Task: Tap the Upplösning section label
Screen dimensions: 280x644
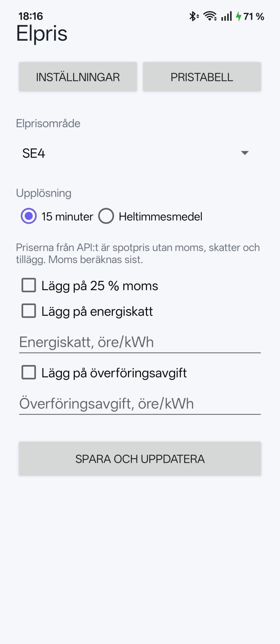Action: click(44, 193)
